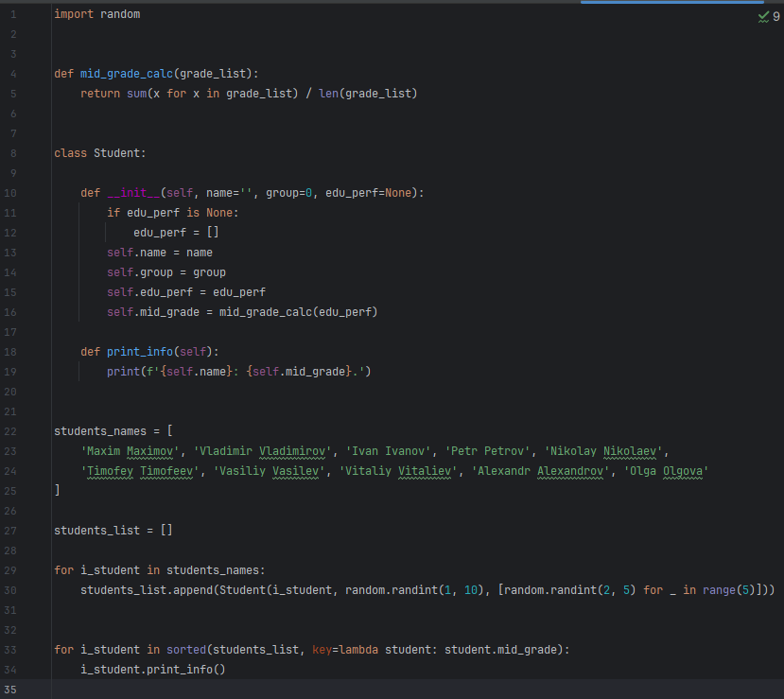Click gutter line number 18
This screenshot has width=784, height=699.
[x=10, y=352]
